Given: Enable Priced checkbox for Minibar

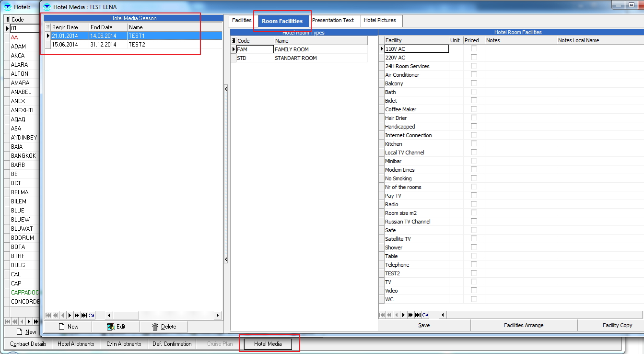Looking at the screenshot, I should click(474, 161).
